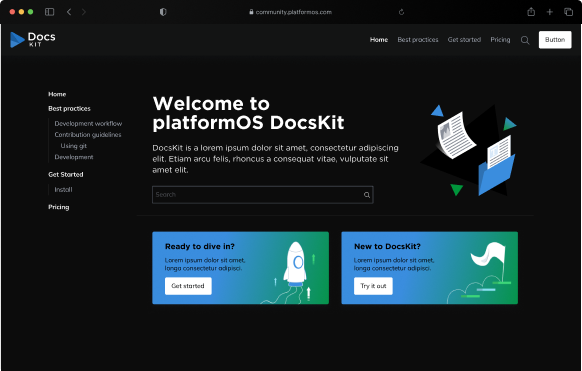Open Best practices in top navigation
Viewport: 582px width, 371px height.
pyautogui.click(x=418, y=40)
